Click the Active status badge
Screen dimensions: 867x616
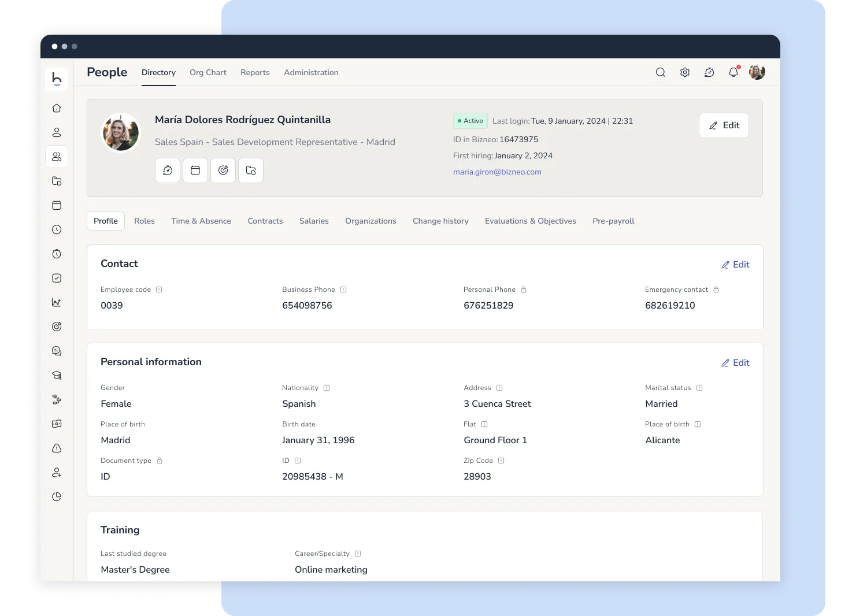click(x=470, y=121)
